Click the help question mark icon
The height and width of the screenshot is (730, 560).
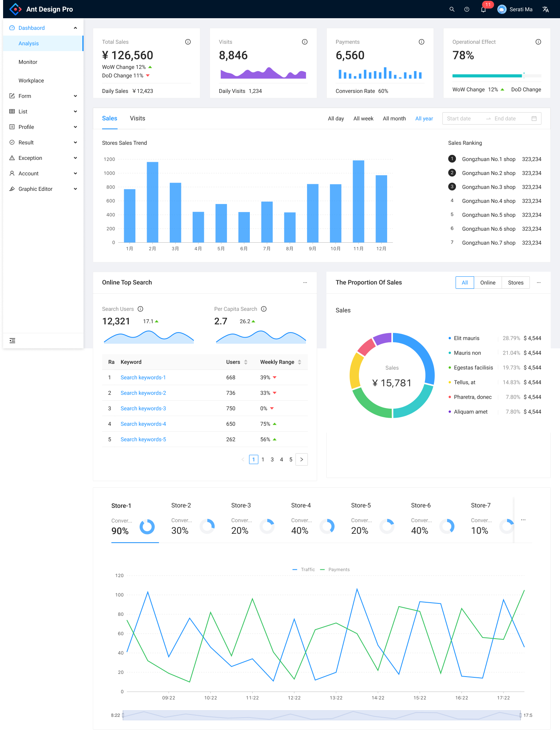(x=467, y=9)
